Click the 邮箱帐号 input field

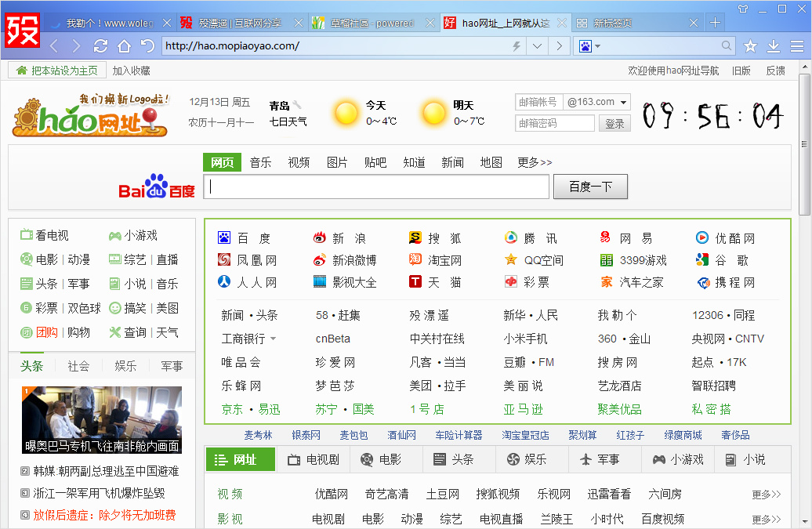click(538, 102)
